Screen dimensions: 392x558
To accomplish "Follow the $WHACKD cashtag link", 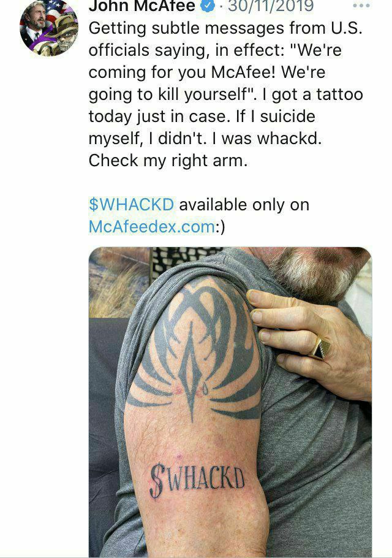I will coord(131,205).
